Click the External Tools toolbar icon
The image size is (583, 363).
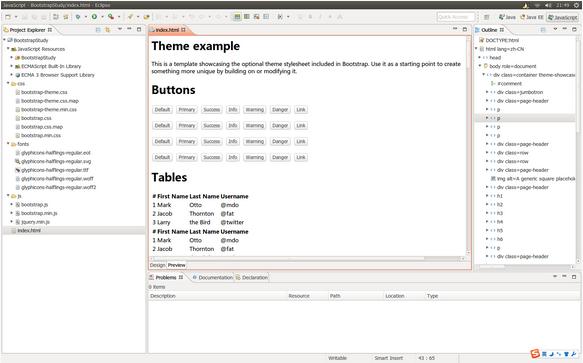click(111, 17)
